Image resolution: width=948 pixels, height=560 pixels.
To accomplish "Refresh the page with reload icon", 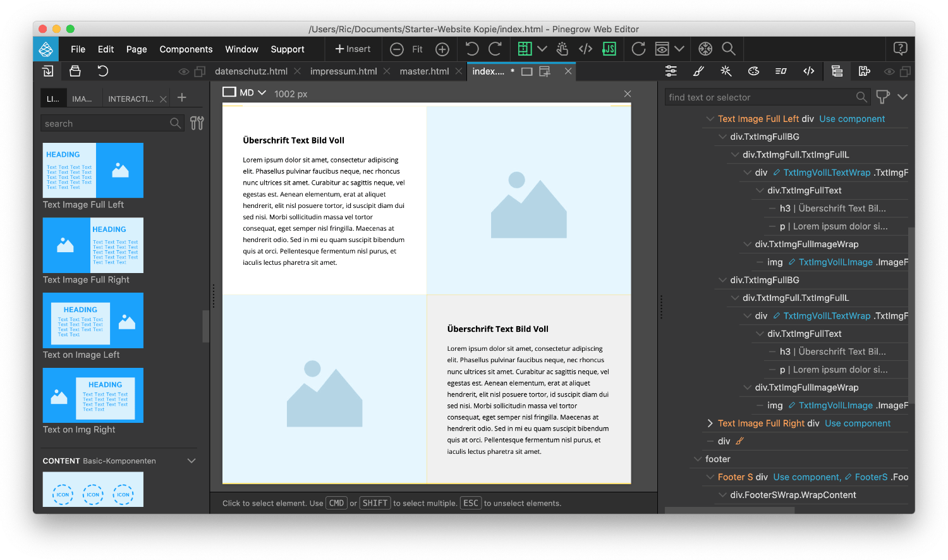I will point(639,49).
